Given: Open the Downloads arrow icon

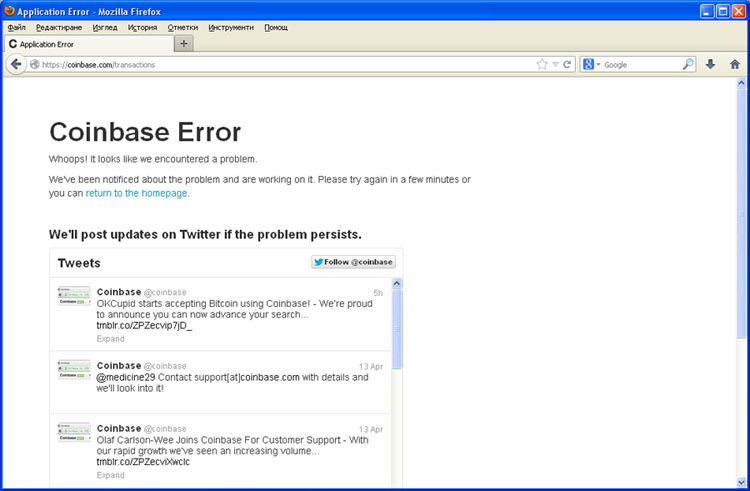Looking at the screenshot, I should coord(710,64).
